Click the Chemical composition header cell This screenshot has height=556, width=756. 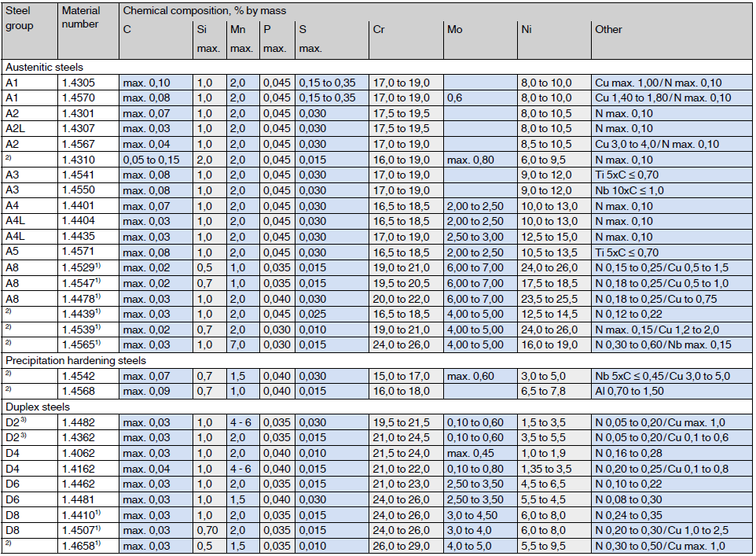click(x=204, y=11)
